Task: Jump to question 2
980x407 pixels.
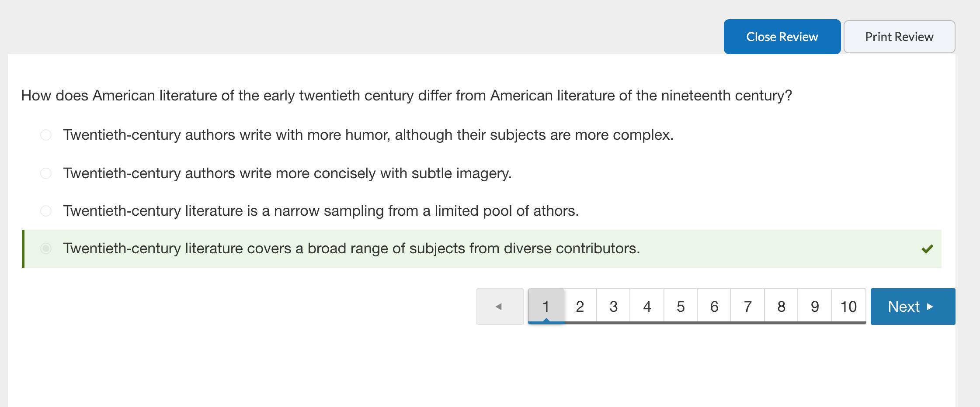Action: point(580,307)
